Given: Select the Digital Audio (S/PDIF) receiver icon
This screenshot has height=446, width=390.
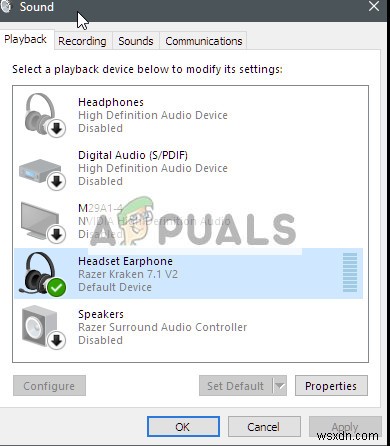Looking at the screenshot, I should [43, 174].
